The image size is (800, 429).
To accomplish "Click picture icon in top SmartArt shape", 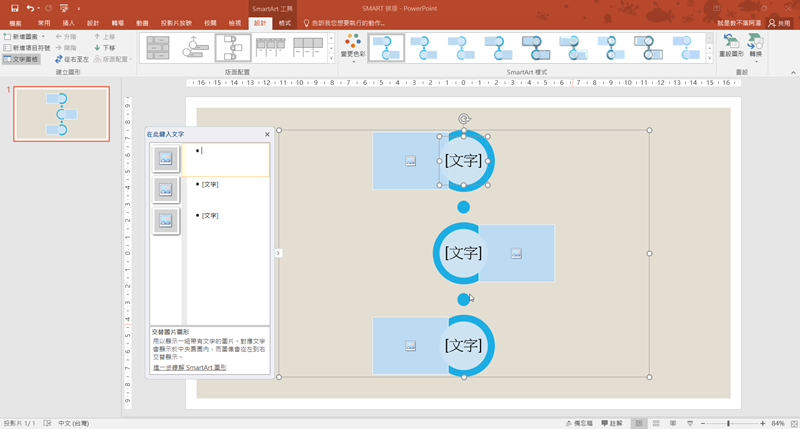I will [410, 161].
